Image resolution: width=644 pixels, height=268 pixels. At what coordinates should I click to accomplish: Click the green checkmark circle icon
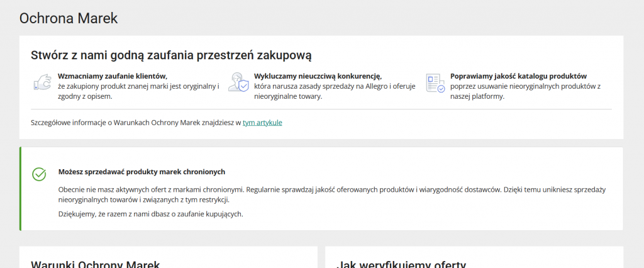pyautogui.click(x=39, y=174)
